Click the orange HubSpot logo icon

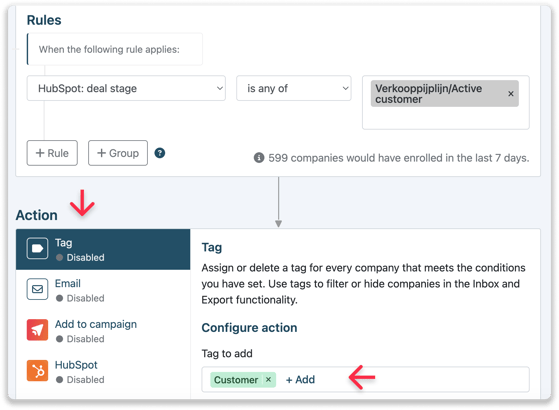tap(37, 370)
